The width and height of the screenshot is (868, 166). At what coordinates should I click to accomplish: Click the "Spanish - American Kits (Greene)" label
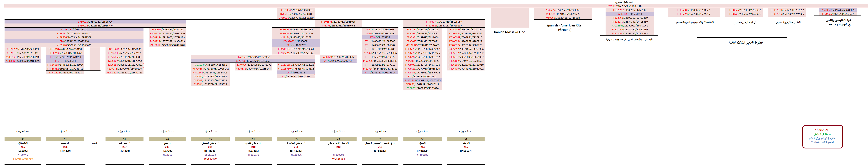(x=563, y=27)
